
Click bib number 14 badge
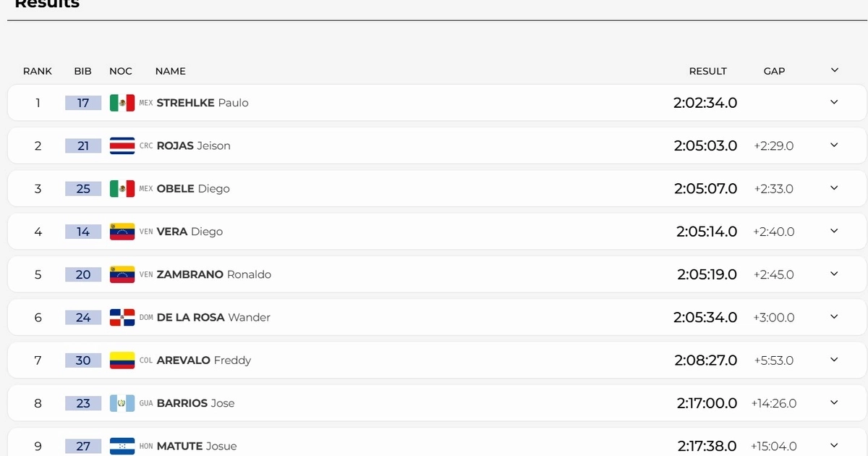83,232
